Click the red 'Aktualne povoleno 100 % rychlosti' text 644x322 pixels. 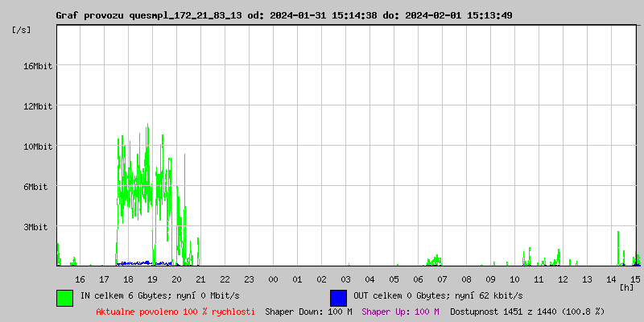pyautogui.click(x=175, y=311)
